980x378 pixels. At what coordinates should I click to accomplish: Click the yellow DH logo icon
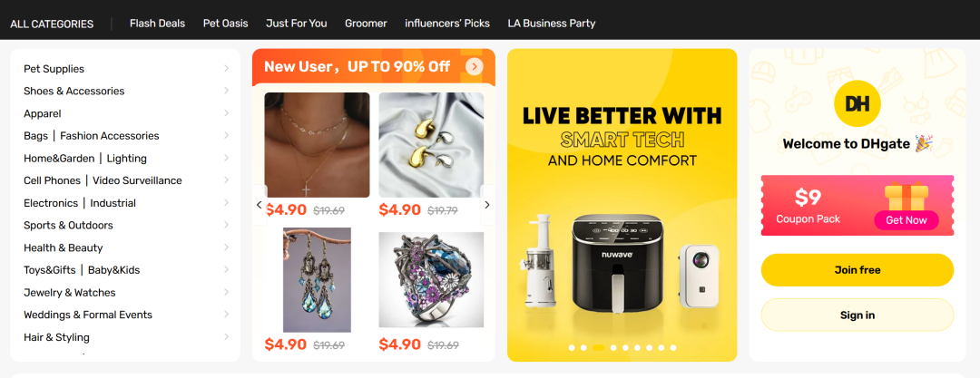click(857, 103)
